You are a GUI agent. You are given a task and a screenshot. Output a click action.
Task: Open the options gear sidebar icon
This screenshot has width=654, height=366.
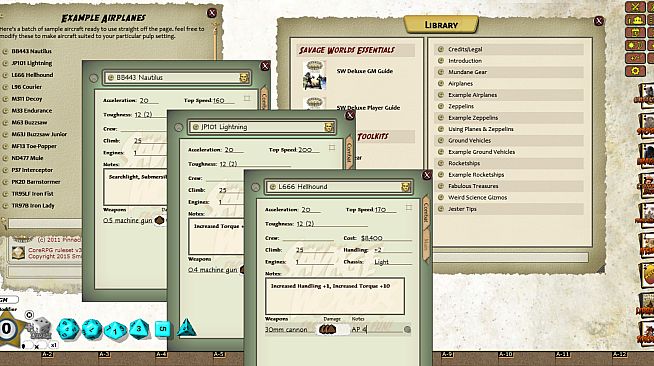[635, 71]
